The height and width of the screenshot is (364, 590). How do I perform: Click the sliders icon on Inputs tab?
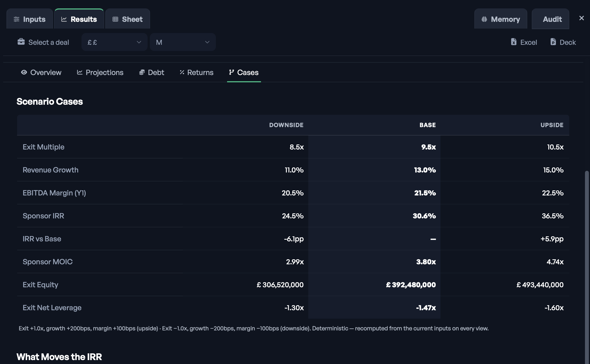(x=17, y=19)
